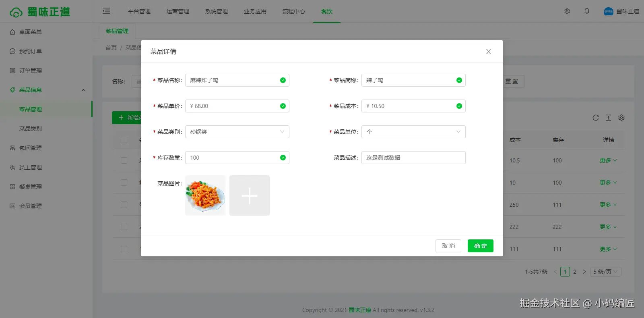This screenshot has width=644, height=318.
Task: Click the 库存 column header
Action: tap(558, 140)
